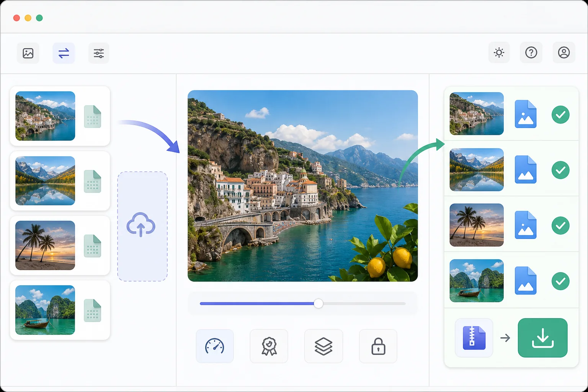Click the red close window button
Image resolution: width=588 pixels, height=392 pixels.
point(16,18)
